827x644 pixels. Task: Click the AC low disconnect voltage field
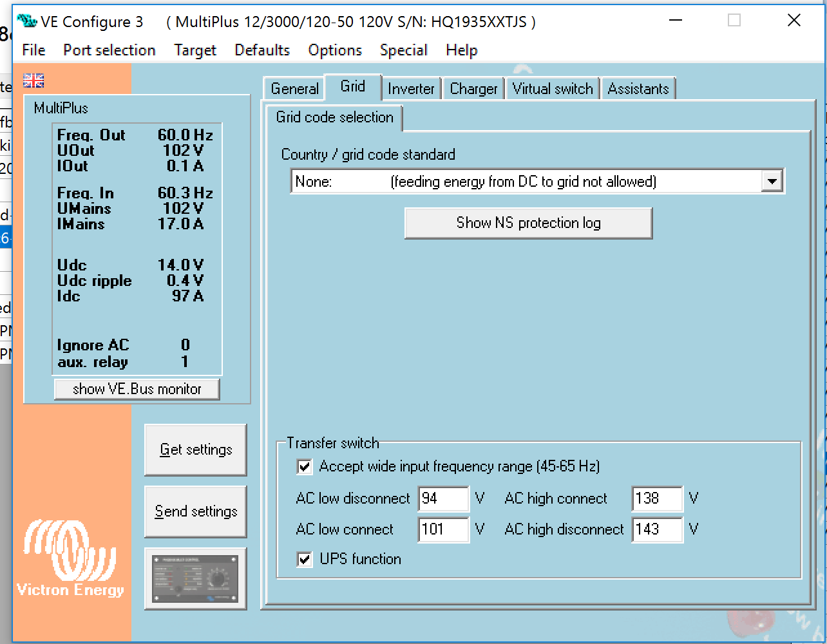[x=443, y=498]
